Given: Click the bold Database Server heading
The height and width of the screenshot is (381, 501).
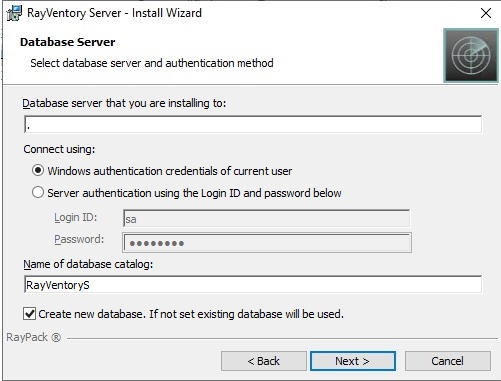Looking at the screenshot, I should pos(68,42).
